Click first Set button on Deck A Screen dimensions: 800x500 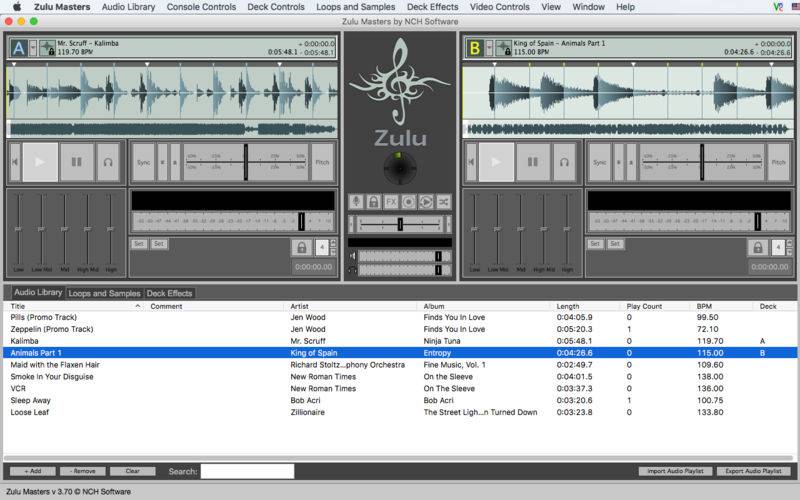139,244
